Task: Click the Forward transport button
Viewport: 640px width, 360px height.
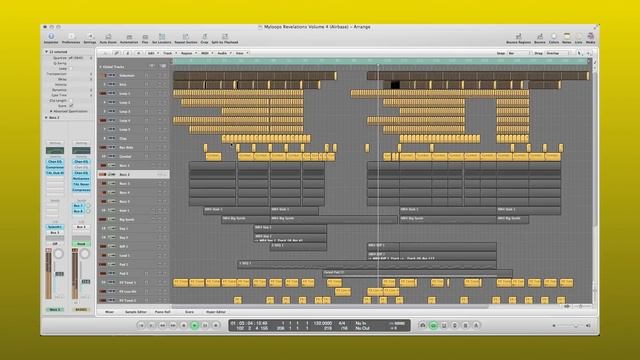Action: [173, 325]
